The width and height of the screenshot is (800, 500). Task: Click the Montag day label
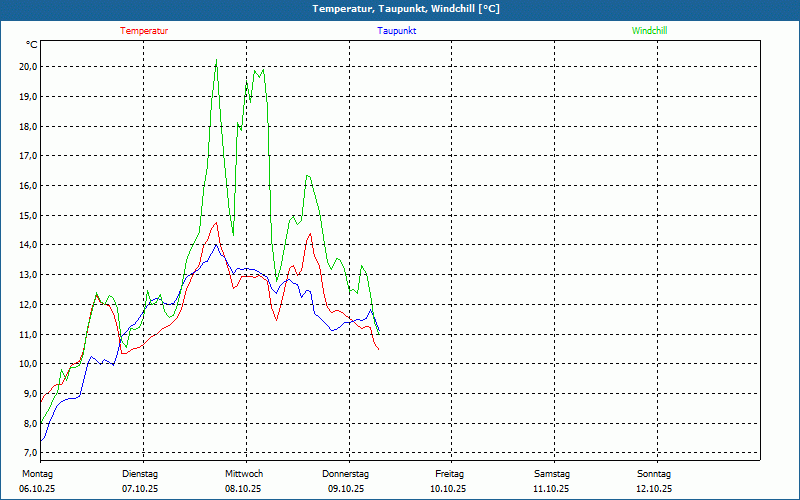37,474
